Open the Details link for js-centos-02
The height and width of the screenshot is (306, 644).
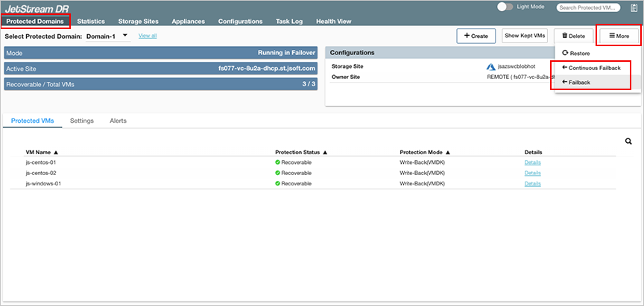tap(532, 173)
